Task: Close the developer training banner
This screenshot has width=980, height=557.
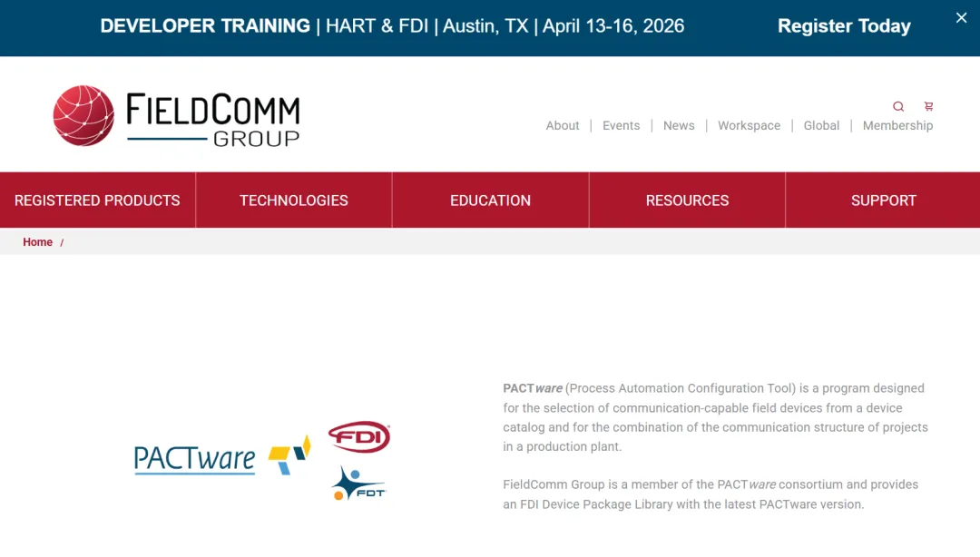Action: (961, 18)
